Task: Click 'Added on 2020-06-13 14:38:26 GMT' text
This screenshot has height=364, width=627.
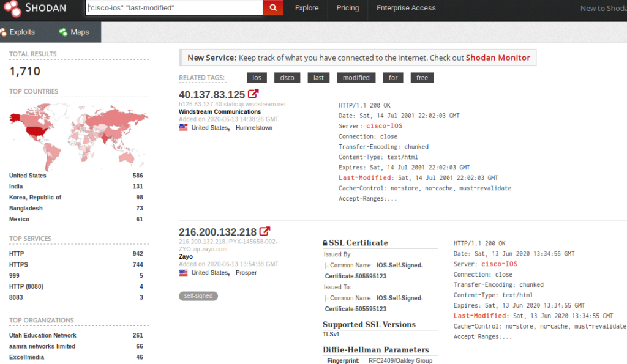Action: [228, 119]
